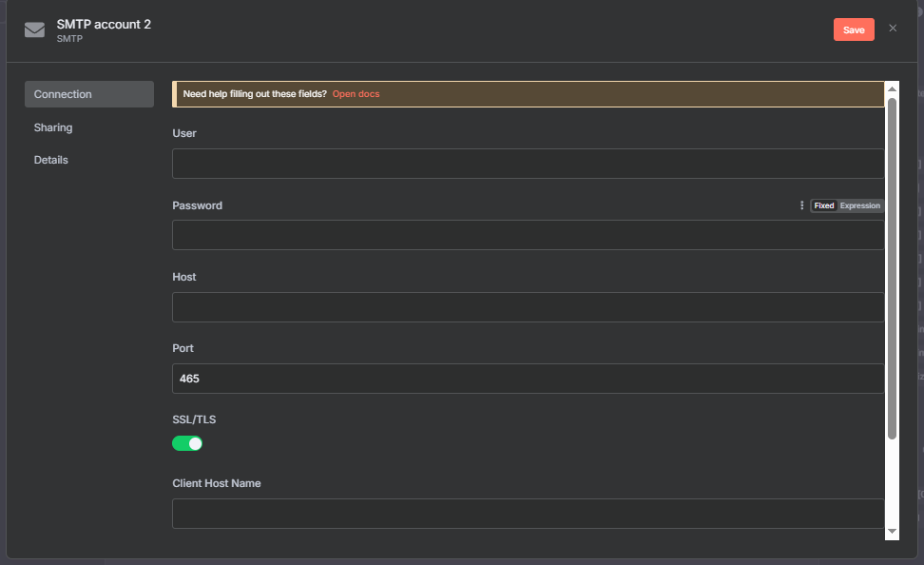This screenshot has width=924, height=565.
Task: Click the Save button
Action: pos(854,29)
